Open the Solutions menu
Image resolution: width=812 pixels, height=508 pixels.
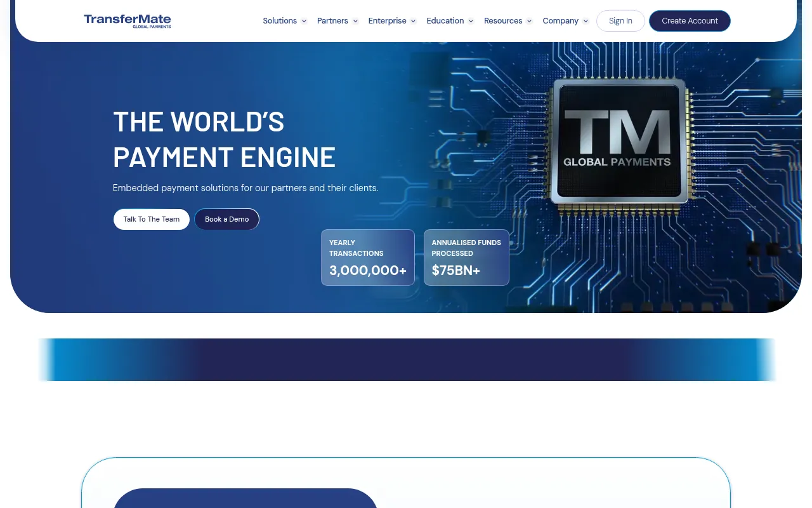[x=280, y=21]
